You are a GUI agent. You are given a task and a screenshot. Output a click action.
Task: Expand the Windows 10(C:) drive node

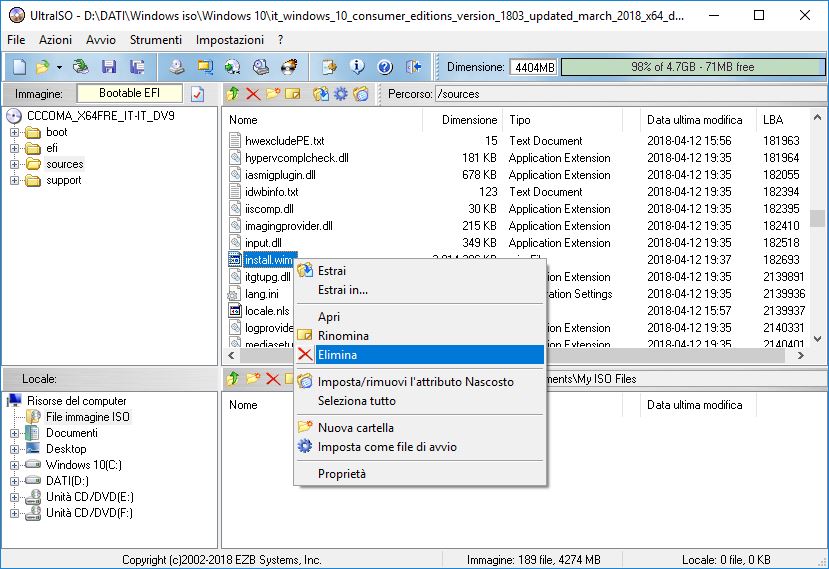[14, 465]
